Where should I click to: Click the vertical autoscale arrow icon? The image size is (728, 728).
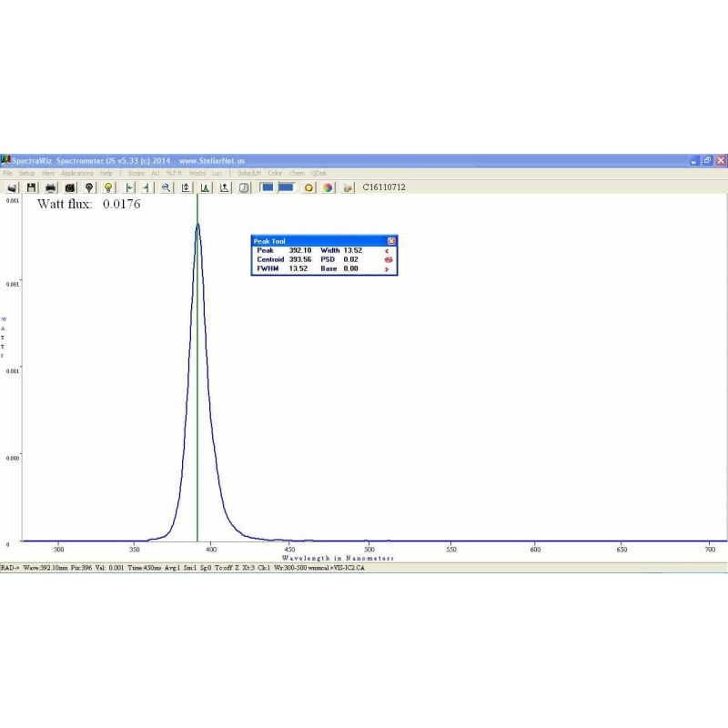[x=186, y=187]
